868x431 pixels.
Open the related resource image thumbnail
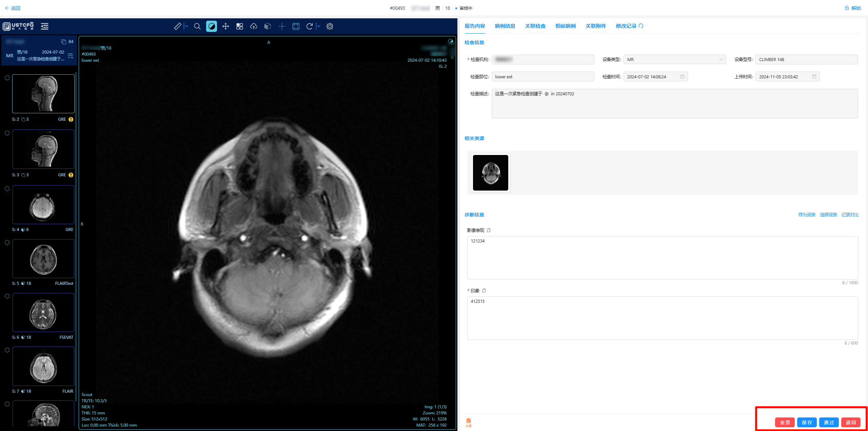coord(490,173)
